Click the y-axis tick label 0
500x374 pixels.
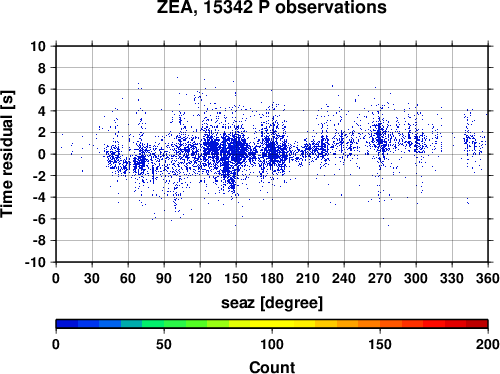point(42,154)
